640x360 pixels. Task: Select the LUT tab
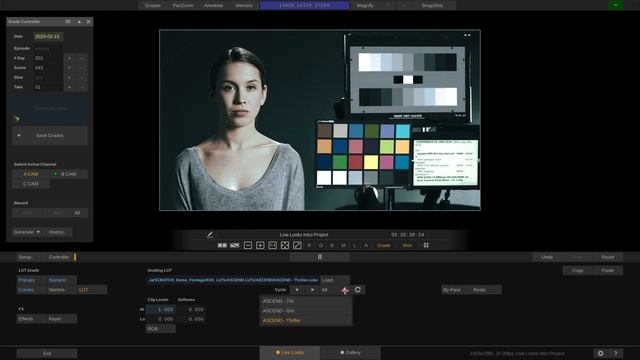click(x=92, y=290)
